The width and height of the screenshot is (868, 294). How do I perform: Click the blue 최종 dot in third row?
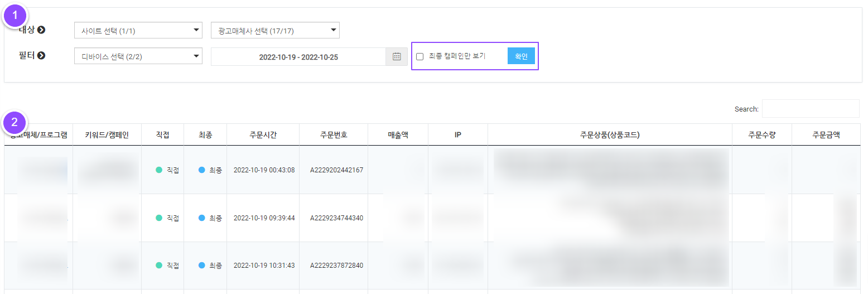point(201,266)
